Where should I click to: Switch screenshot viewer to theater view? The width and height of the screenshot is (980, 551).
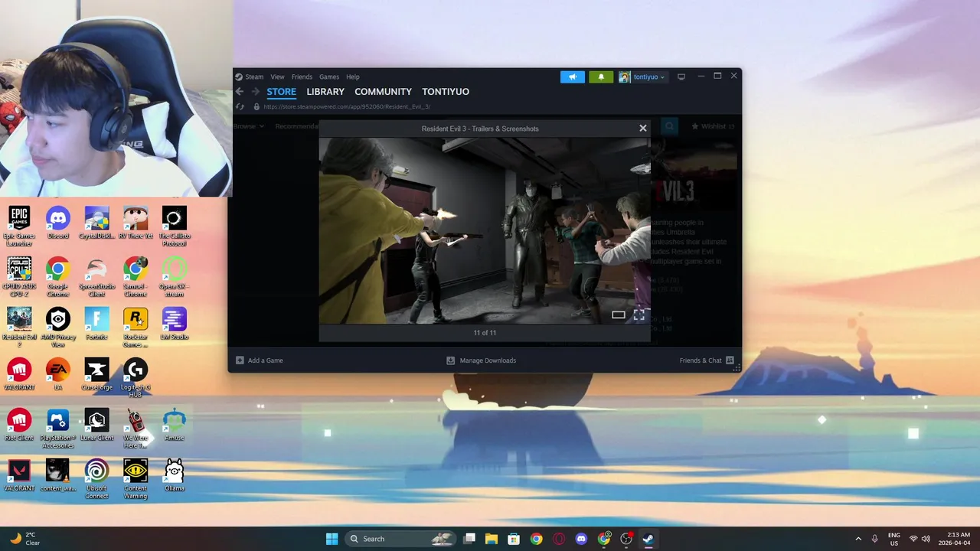click(619, 315)
